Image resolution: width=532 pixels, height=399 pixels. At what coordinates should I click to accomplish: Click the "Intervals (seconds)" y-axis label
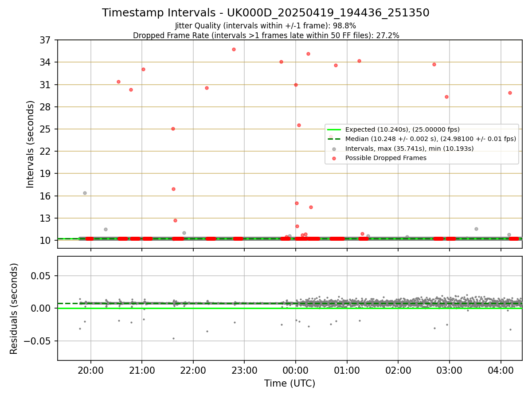(x=31, y=144)
